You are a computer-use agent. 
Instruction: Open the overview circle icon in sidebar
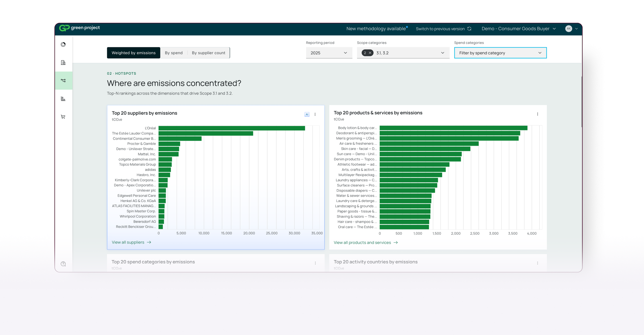(x=63, y=45)
